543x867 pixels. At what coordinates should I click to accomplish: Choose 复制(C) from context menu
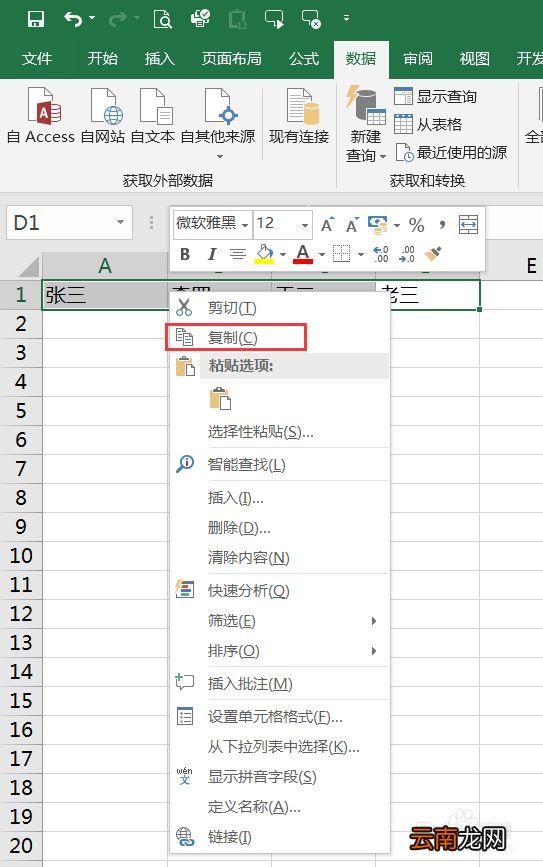279,337
